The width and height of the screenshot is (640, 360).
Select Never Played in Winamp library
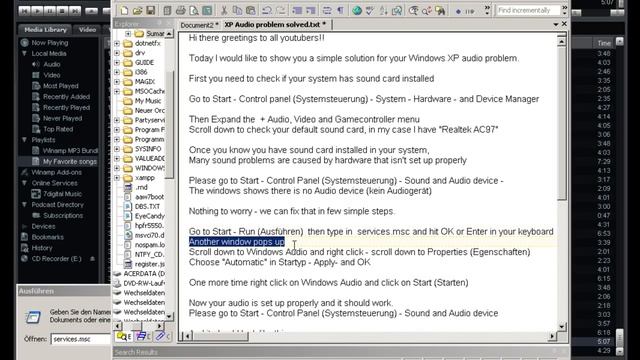click(x=62, y=118)
